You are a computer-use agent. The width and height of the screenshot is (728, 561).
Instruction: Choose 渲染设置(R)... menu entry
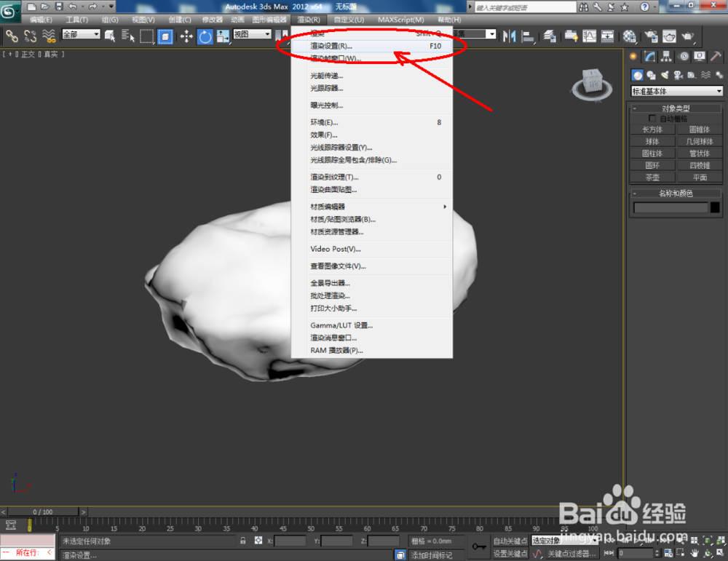point(372,46)
